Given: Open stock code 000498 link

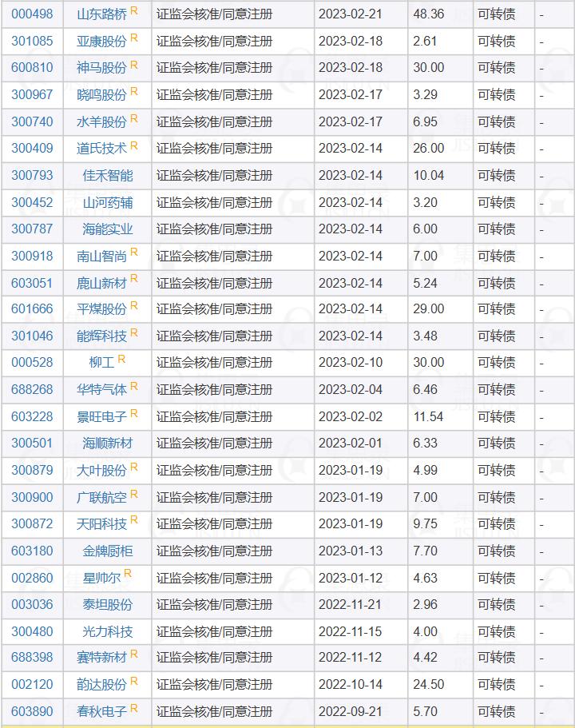Looking at the screenshot, I should [x=32, y=14].
